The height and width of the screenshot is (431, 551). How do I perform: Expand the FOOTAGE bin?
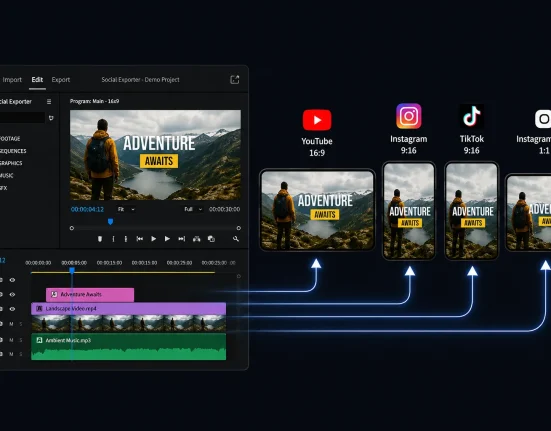point(10,139)
